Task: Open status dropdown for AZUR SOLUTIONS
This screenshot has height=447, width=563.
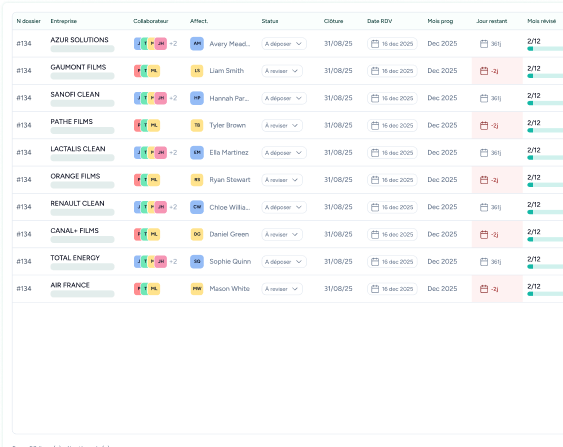Action: [284, 43]
